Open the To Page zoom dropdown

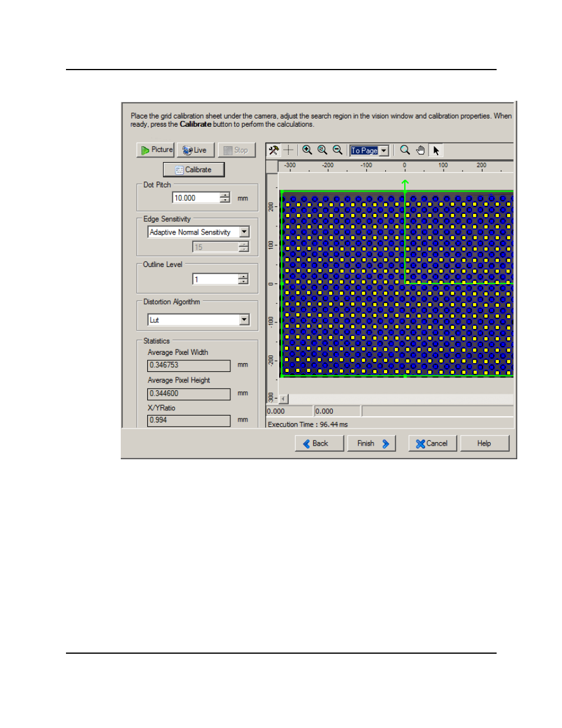click(x=384, y=151)
